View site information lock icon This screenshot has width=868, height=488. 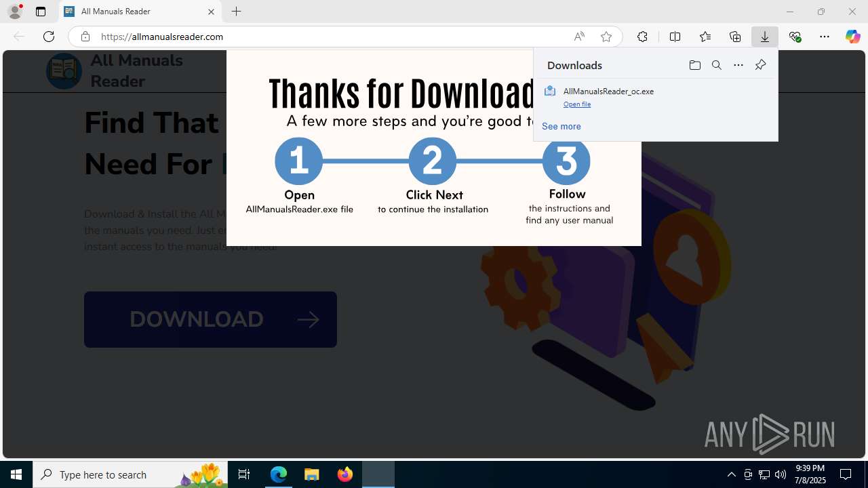(x=85, y=37)
